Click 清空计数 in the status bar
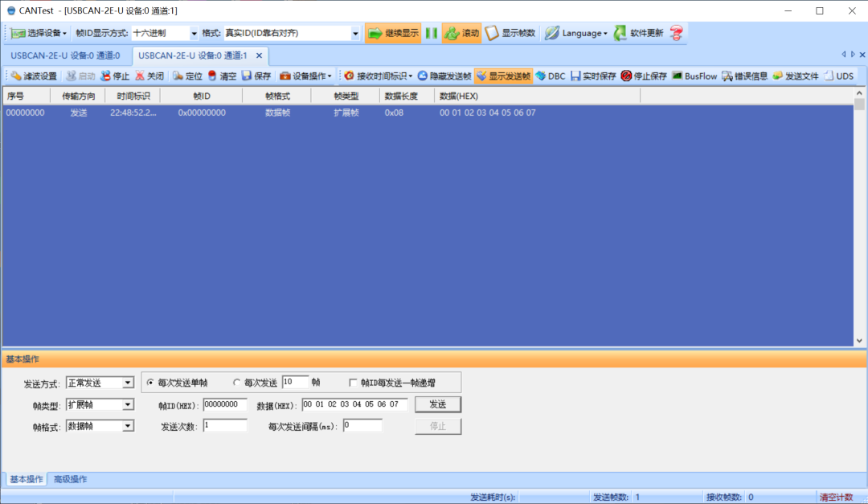 click(x=836, y=498)
